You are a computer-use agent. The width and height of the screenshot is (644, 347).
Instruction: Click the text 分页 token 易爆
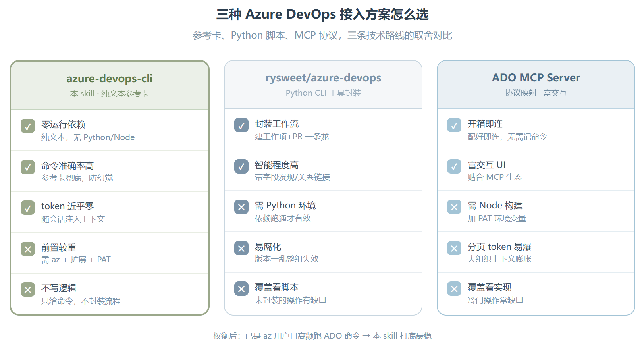pos(499,247)
